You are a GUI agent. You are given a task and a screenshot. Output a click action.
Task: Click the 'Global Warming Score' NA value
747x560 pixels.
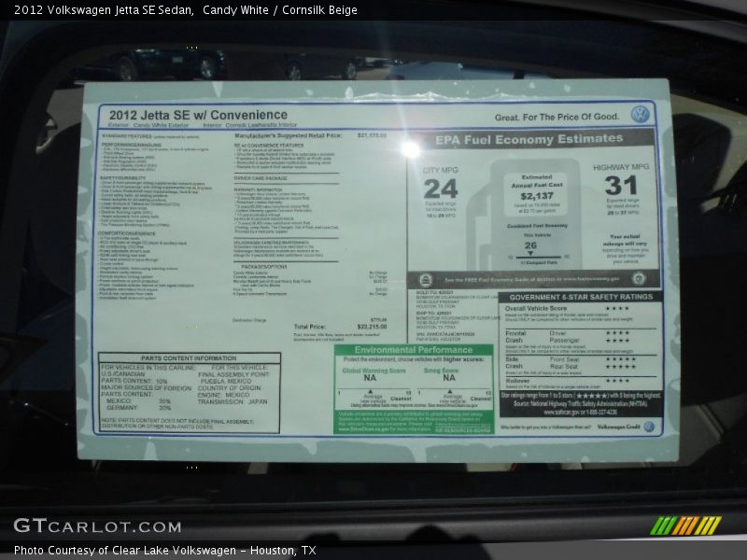370,378
